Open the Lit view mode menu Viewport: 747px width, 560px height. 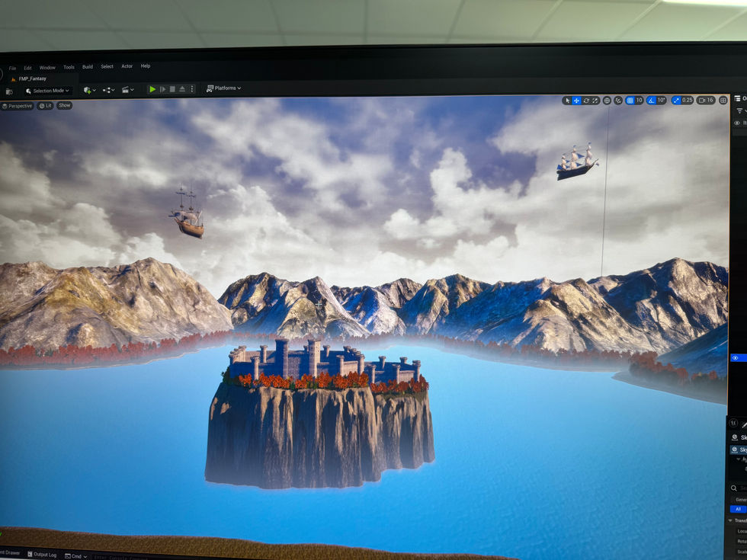45,106
